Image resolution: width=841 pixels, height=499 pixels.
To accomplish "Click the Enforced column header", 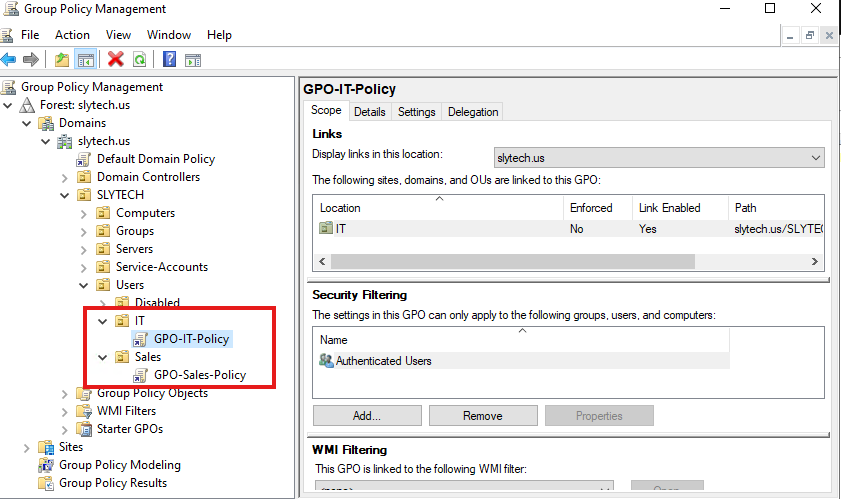I will tap(598, 208).
